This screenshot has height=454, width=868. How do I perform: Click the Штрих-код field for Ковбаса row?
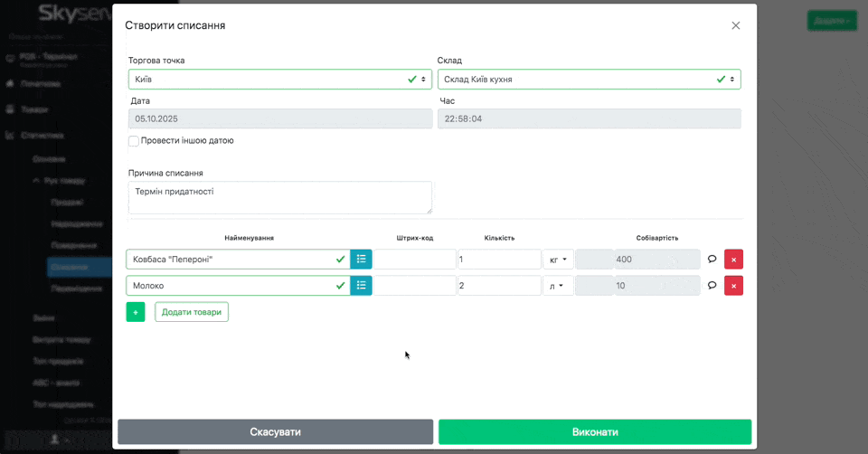tap(414, 260)
